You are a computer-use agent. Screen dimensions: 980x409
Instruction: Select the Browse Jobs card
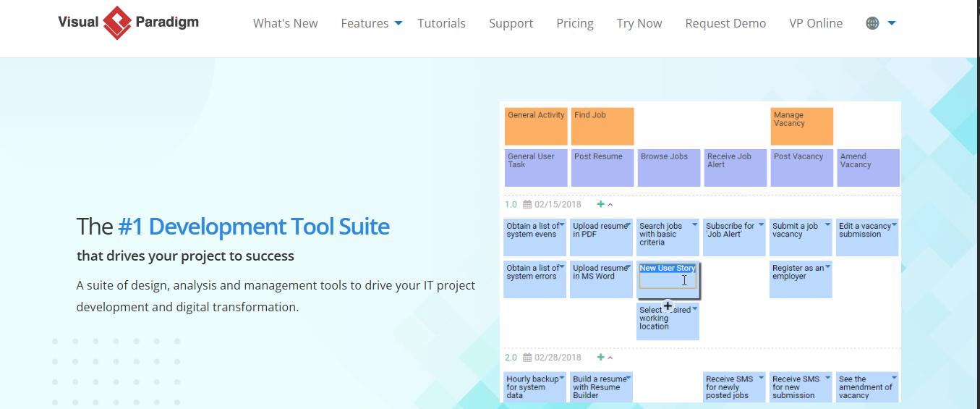coord(669,168)
